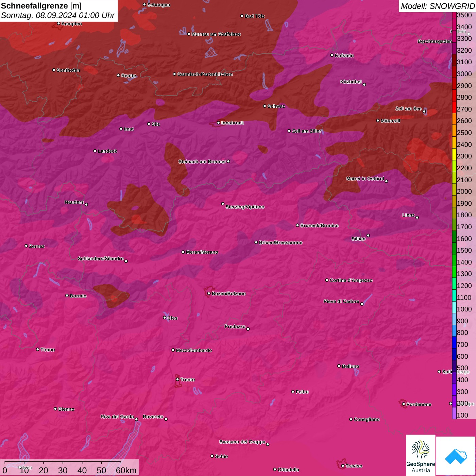Click the 'Sonthofen' label

click(68, 70)
